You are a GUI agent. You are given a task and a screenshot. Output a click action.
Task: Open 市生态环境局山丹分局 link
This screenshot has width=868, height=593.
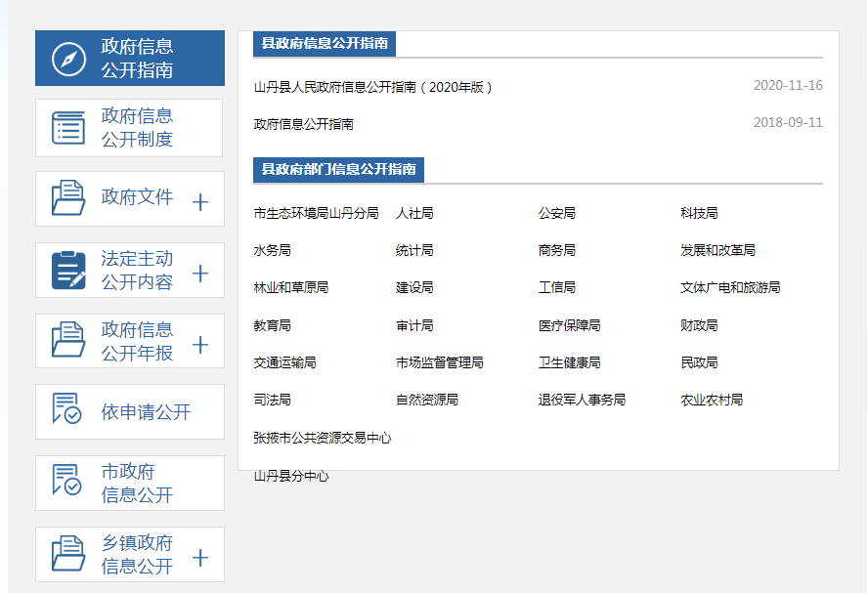[x=316, y=214]
